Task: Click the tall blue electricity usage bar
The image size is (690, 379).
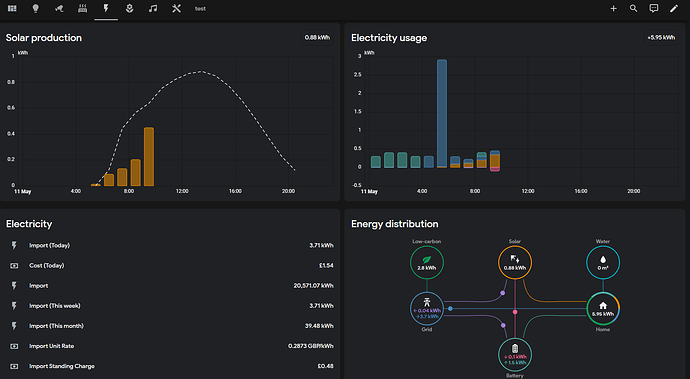Action: click(x=442, y=114)
